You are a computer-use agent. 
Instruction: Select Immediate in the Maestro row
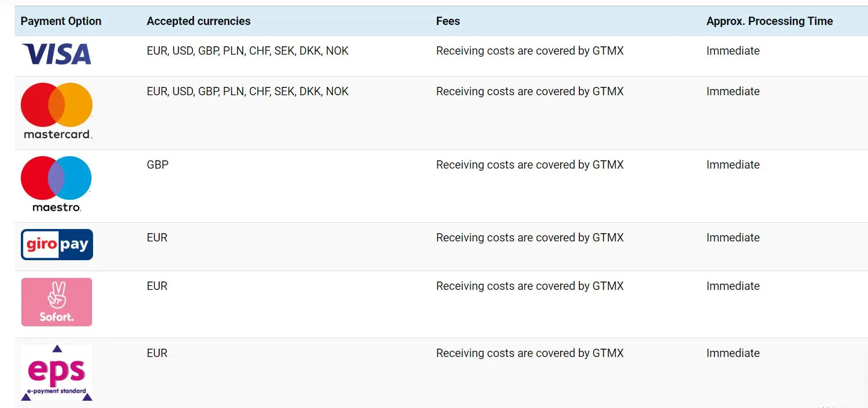pyautogui.click(x=733, y=165)
